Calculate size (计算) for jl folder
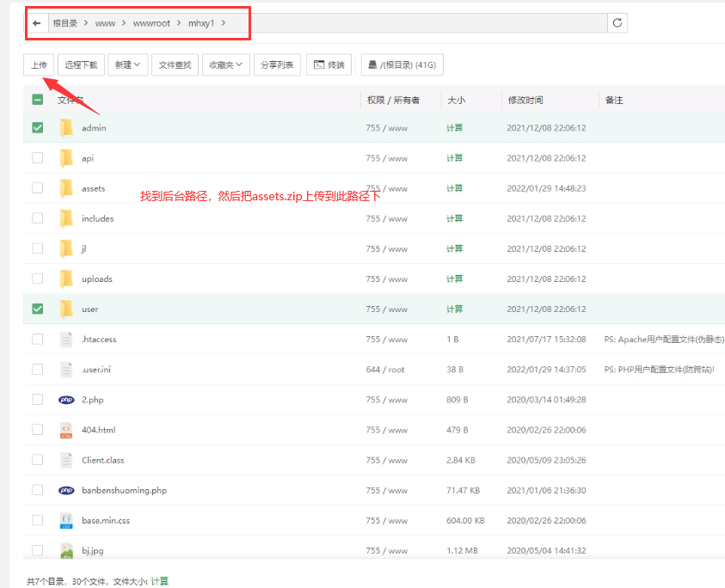 coord(454,248)
